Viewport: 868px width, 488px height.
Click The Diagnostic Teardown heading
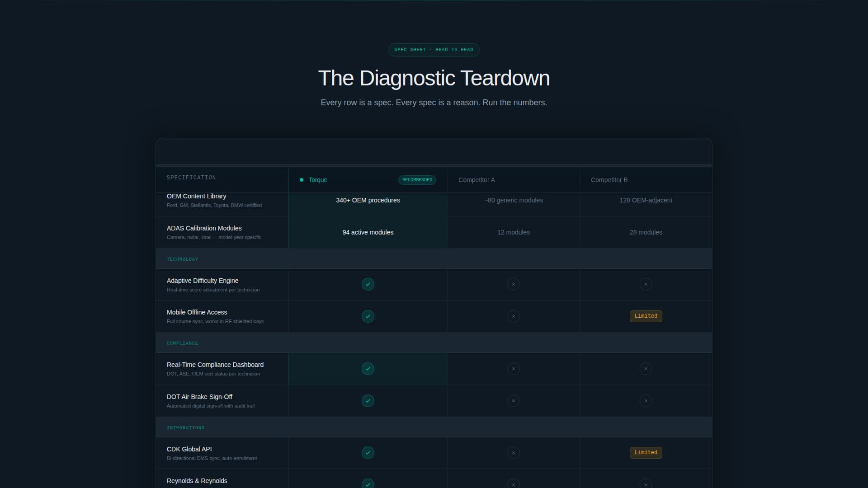(x=434, y=78)
